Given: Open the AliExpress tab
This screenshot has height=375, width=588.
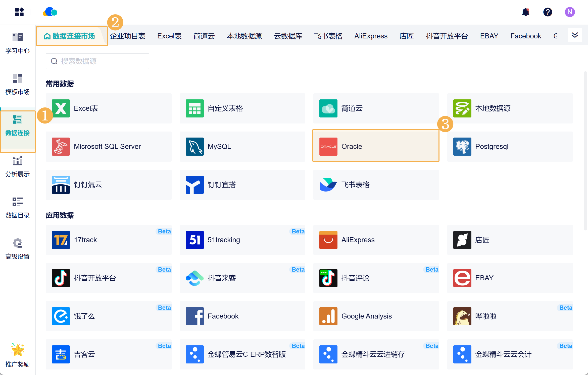Looking at the screenshot, I should point(371,36).
